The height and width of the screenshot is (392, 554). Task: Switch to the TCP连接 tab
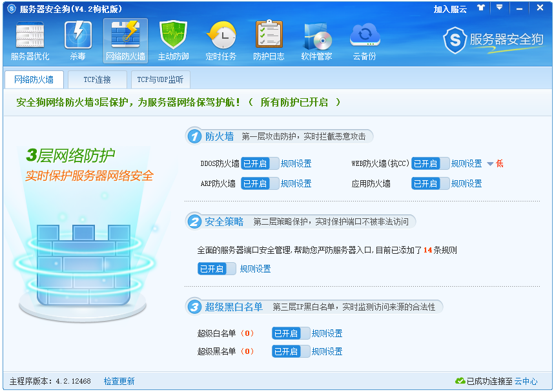pyautogui.click(x=97, y=79)
